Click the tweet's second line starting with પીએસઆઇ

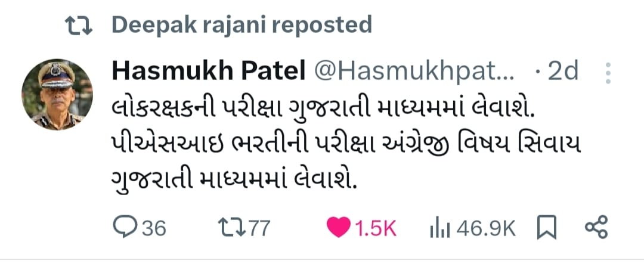(x=346, y=144)
